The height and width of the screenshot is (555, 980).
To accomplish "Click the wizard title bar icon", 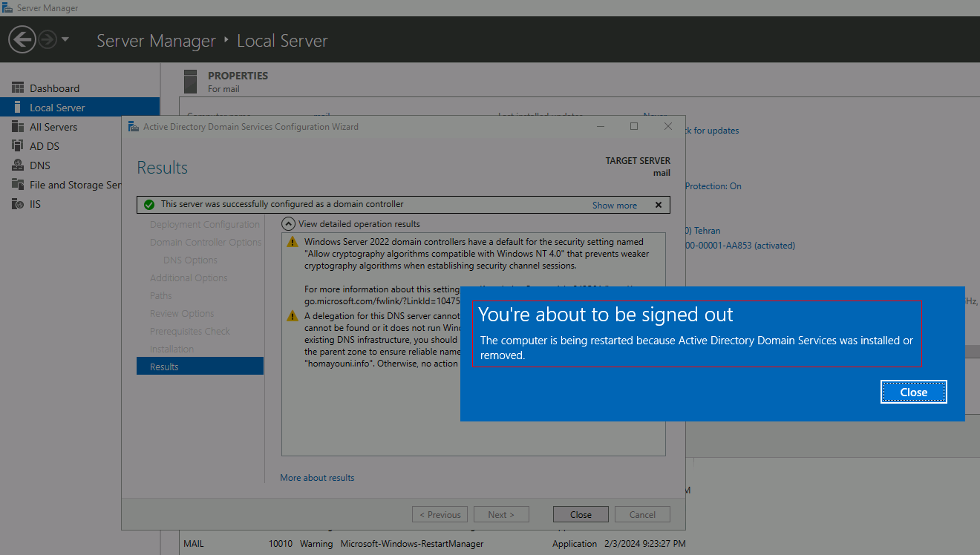I will 133,126.
